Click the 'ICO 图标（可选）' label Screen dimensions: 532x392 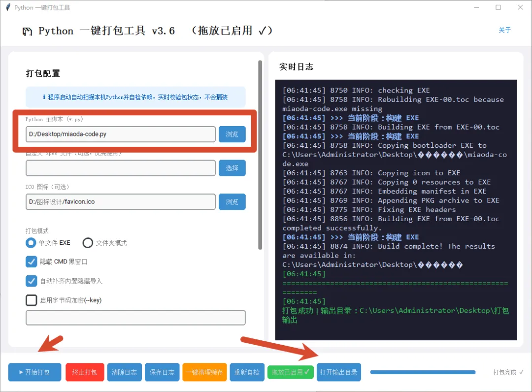pos(47,187)
